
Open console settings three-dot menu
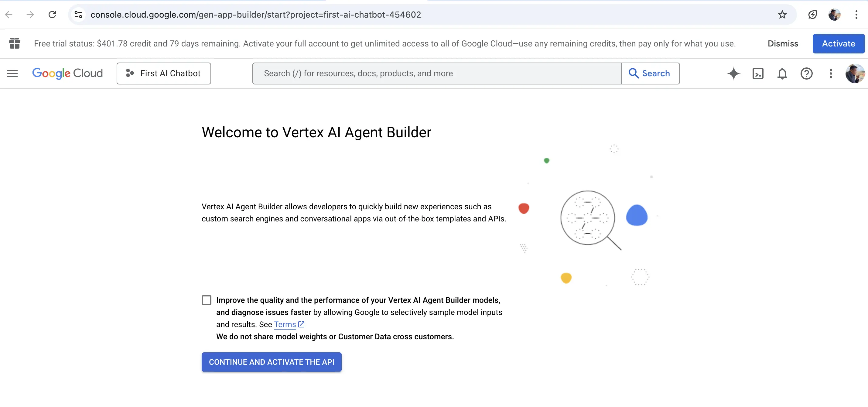[831, 74]
